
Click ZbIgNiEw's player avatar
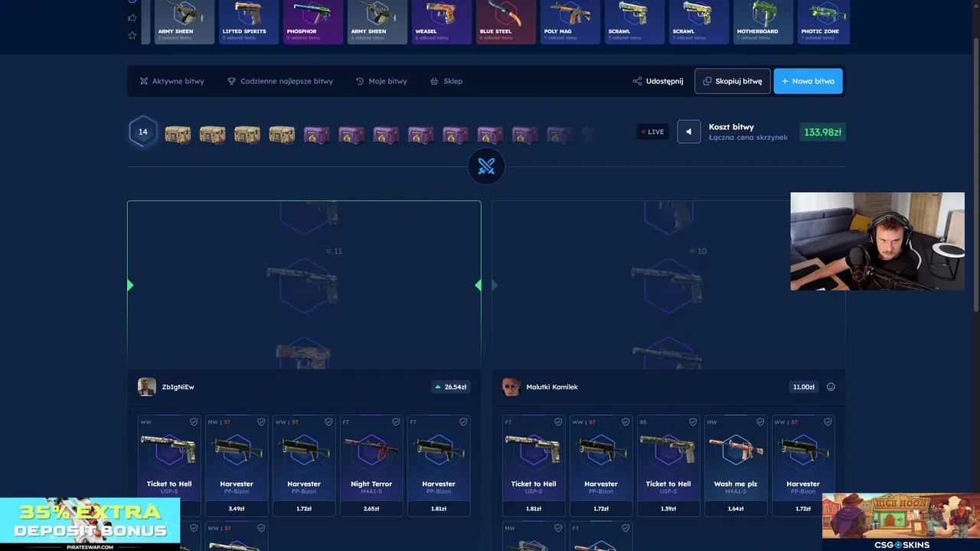click(147, 386)
